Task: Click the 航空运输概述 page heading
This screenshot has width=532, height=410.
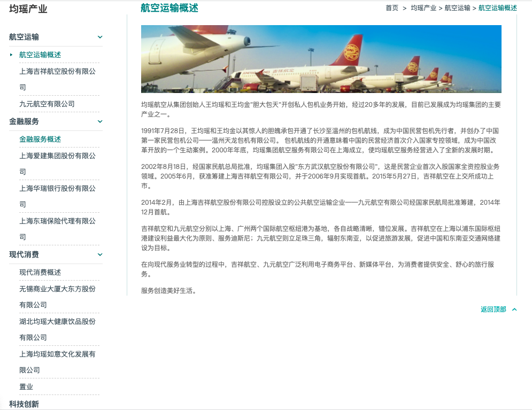Action: [x=169, y=8]
